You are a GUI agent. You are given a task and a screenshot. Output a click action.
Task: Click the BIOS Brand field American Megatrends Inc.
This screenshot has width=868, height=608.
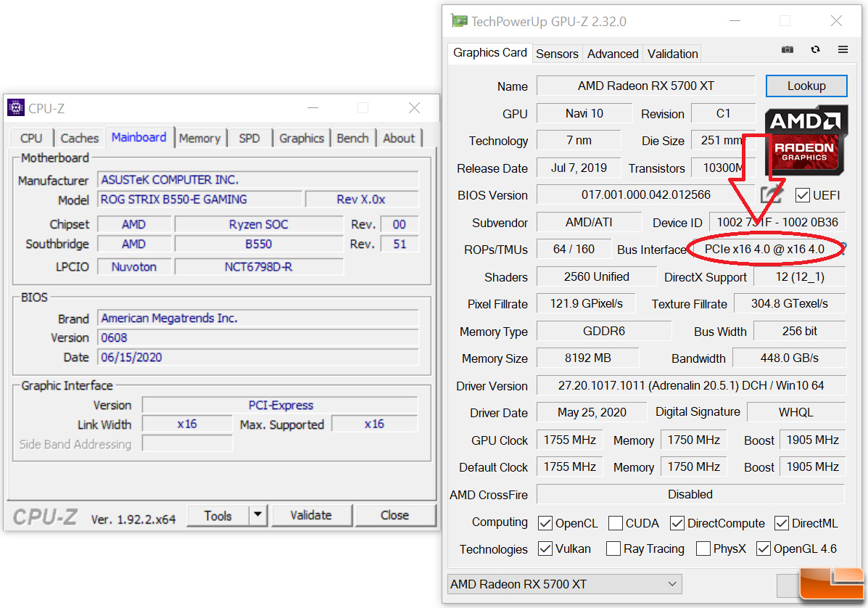pos(258,319)
